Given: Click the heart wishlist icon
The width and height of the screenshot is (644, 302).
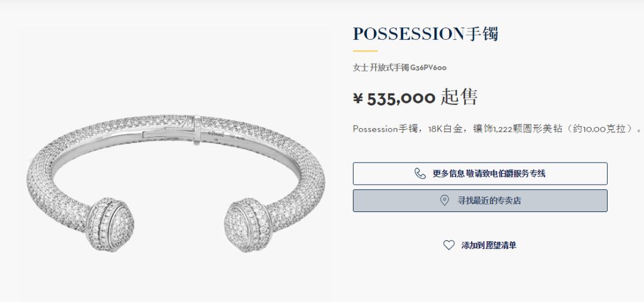Looking at the screenshot, I should coord(449,245).
